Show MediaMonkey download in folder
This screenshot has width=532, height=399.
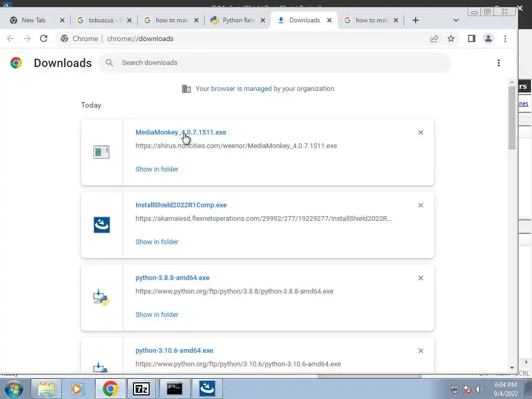point(157,169)
